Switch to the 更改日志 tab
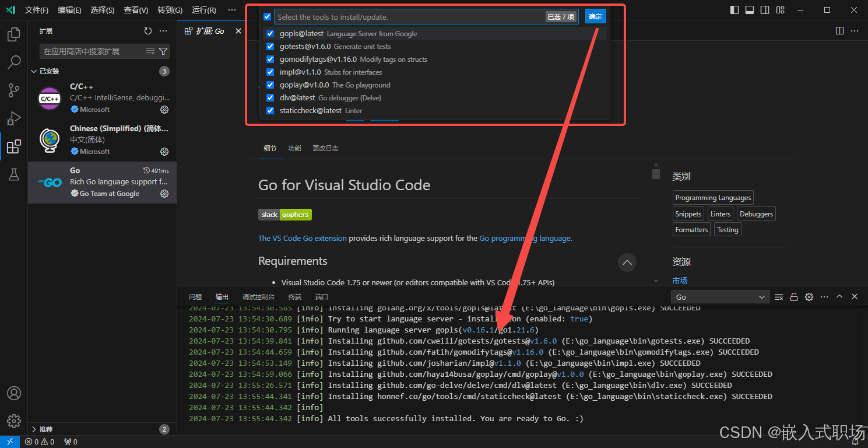The width and height of the screenshot is (868, 448). tap(325, 148)
